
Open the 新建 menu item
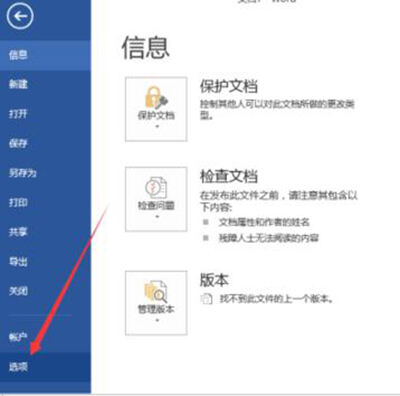point(45,84)
